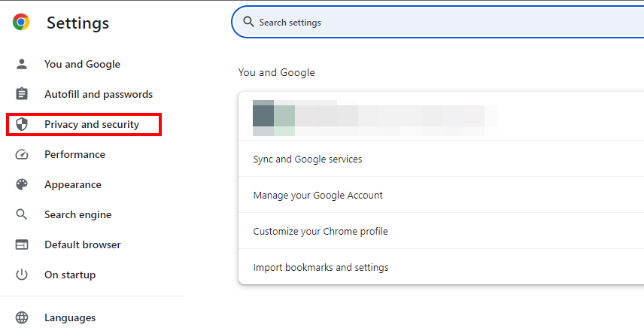
Task: Click the Chrome logo icon
Action: 21,22
